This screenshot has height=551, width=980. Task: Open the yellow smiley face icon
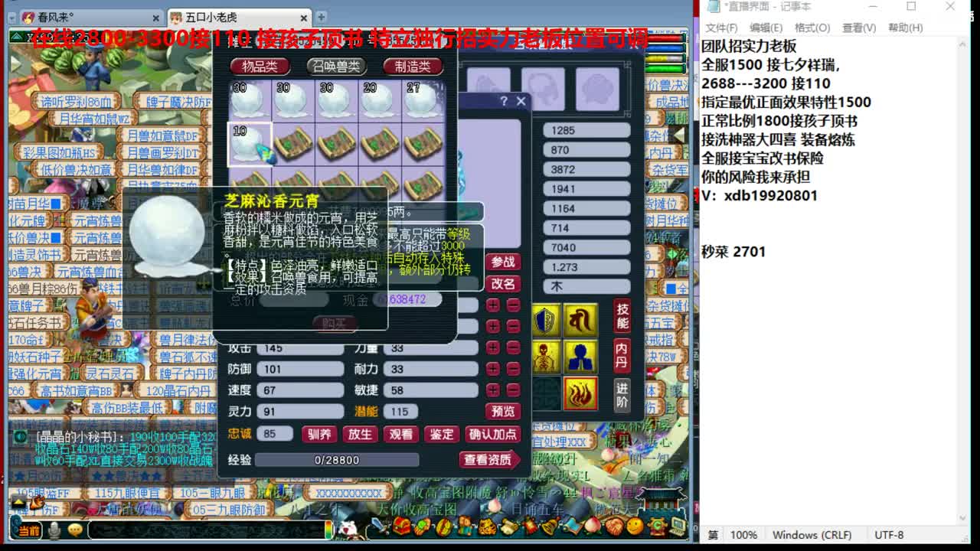[635, 526]
